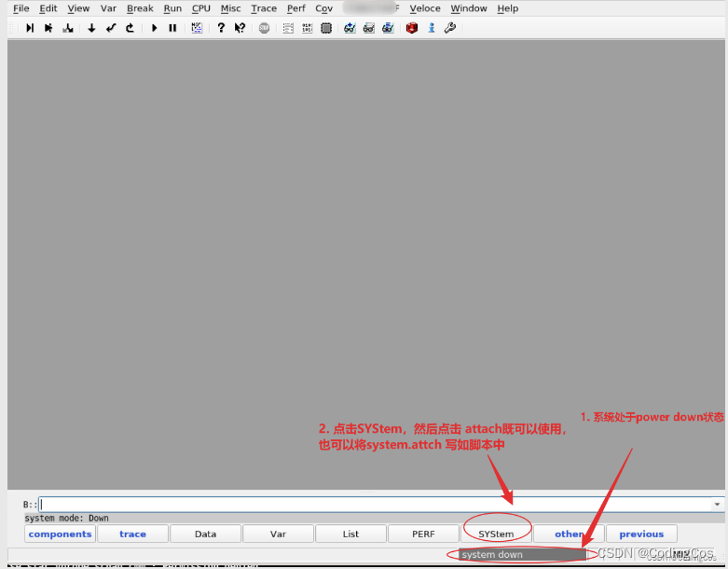728x569 pixels.
Task: Open the Run menu
Action: pos(172,8)
